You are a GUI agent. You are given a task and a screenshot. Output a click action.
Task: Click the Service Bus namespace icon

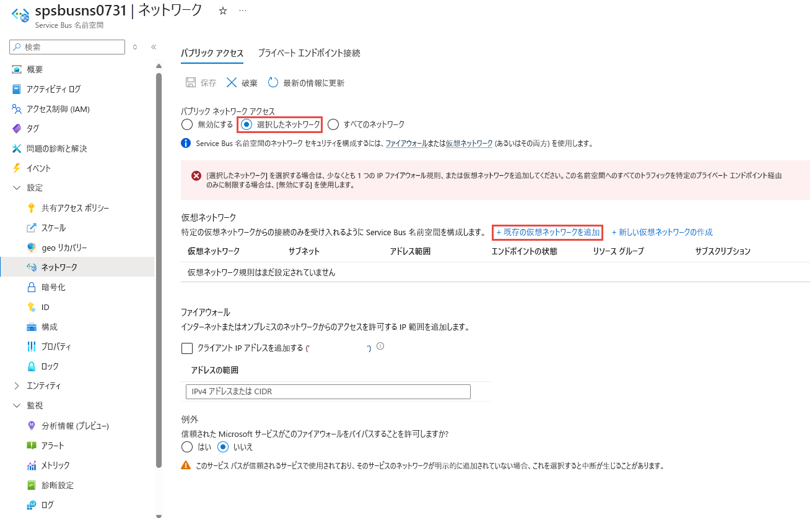[20, 14]
